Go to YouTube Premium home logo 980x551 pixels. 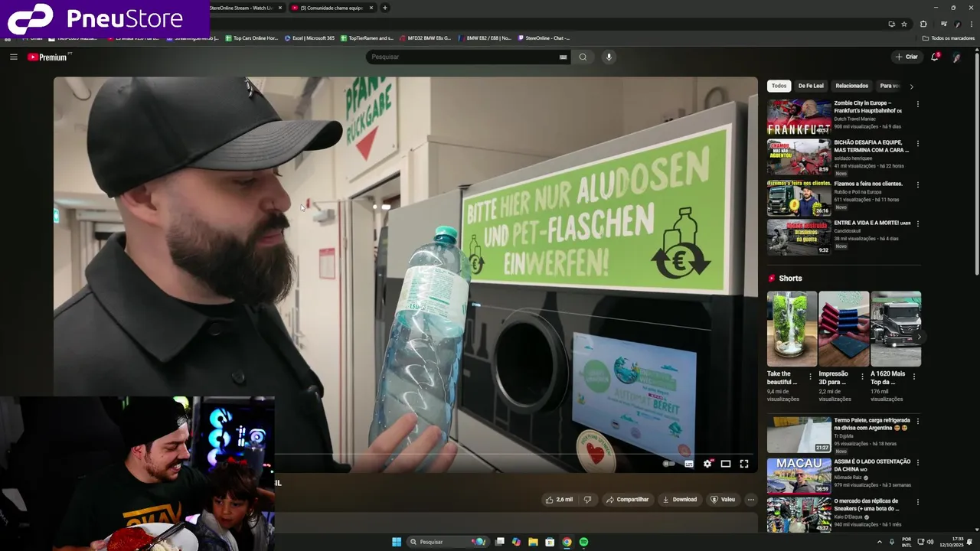[49, 57]
